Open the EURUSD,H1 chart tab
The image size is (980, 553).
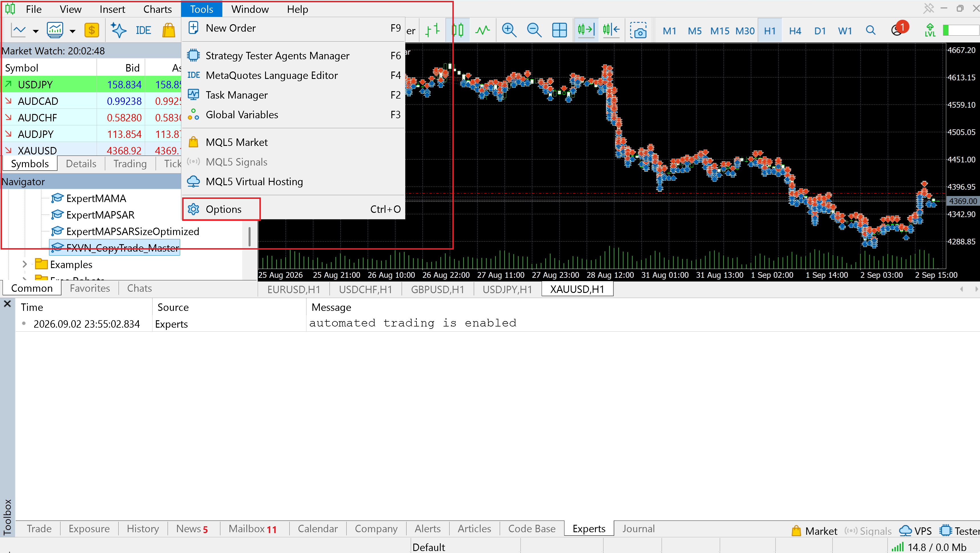(x=294, y=289)
